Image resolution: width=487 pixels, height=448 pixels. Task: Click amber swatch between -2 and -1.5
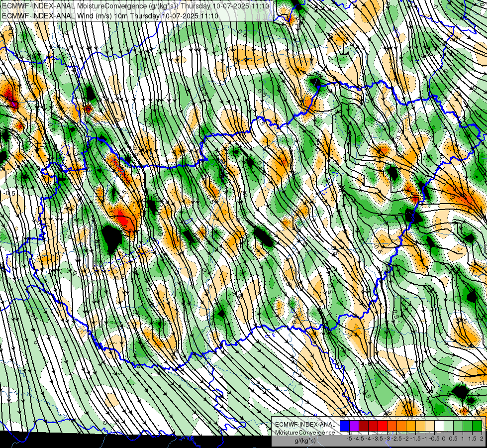pyautogui.click(x=410, y=426)
